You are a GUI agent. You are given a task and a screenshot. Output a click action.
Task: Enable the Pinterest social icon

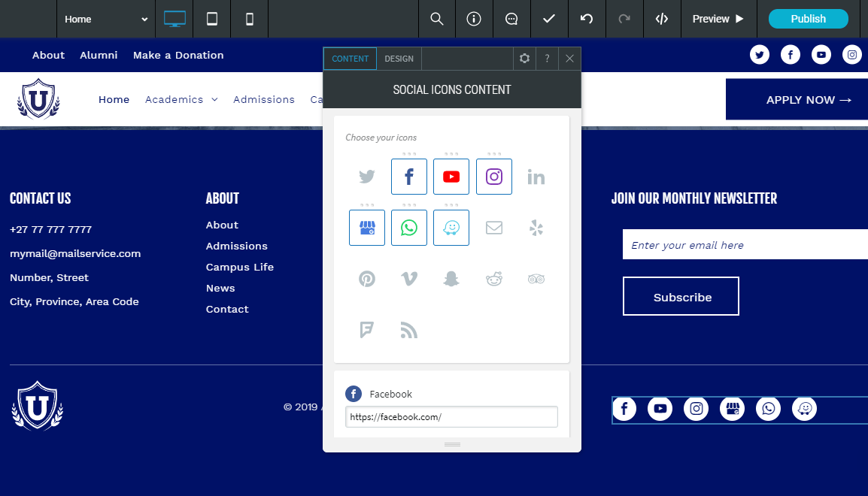coord(366,279)
